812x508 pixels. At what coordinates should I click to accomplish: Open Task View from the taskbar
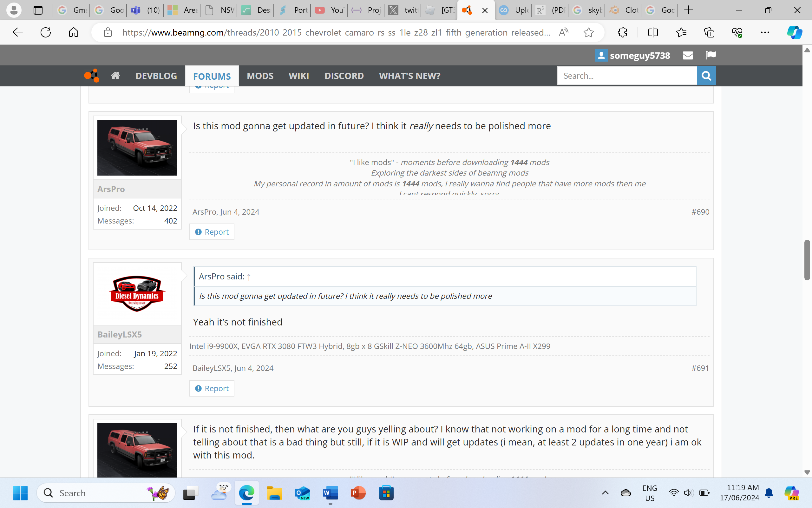(190, 493)
